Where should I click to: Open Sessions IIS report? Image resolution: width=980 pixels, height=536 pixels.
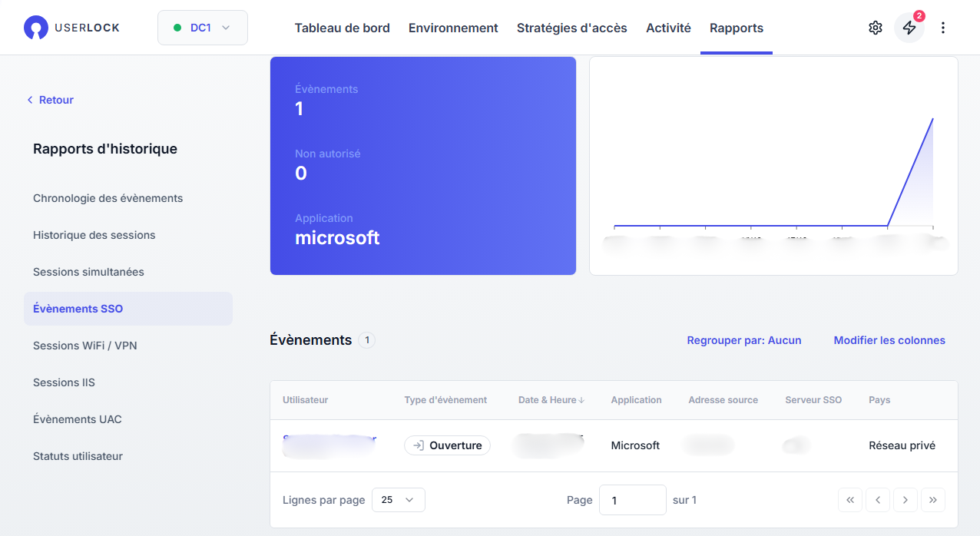coord(64,382)
